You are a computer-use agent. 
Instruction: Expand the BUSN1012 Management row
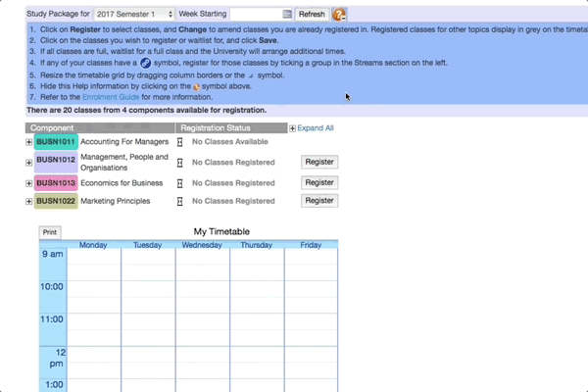point(28,163)
